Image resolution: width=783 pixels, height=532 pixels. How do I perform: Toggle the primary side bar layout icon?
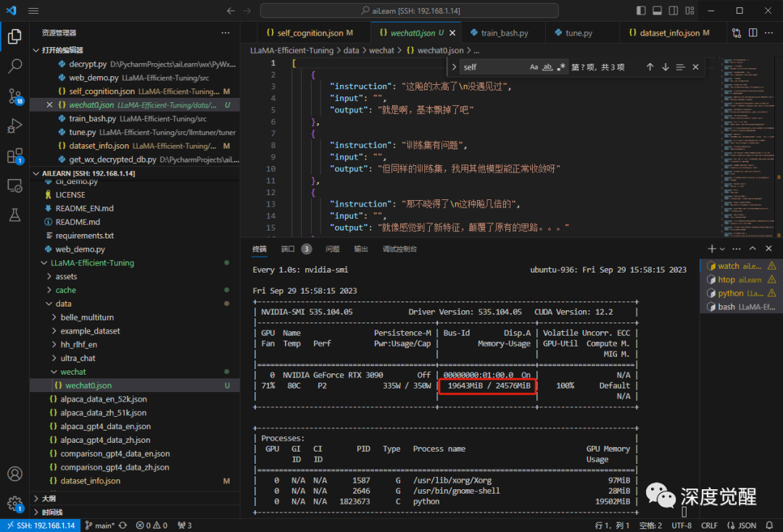(641, 10)
